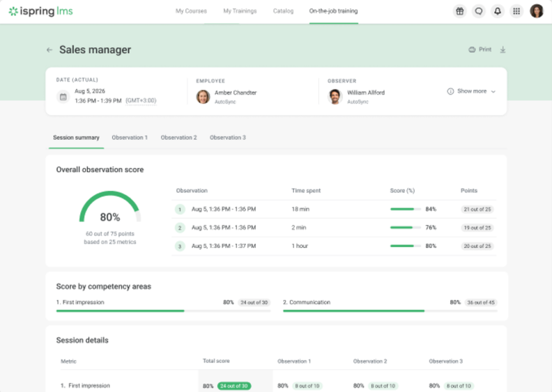The image size is (552, 392).
Task: Switch to the Observation 1 tab
Action: pos(130,137)
